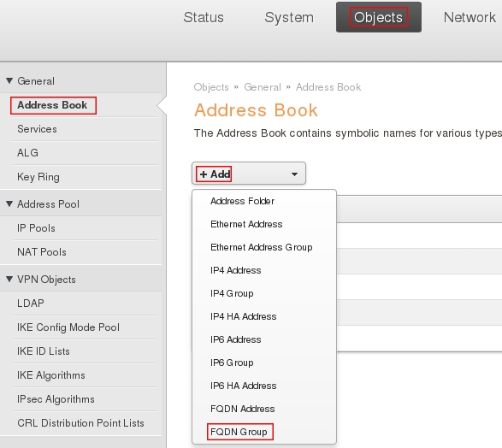This screenshot has width=502, height=448.
Task: Open the Add dropdown arrow
Action: coord(294,174)
